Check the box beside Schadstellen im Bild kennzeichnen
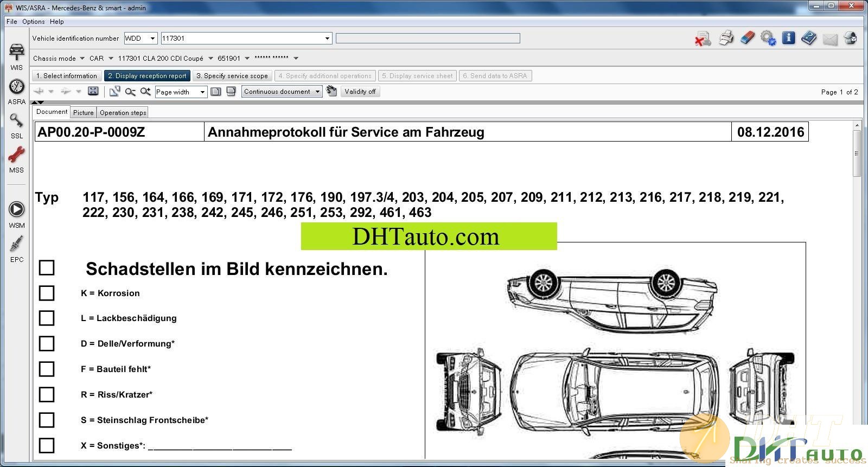 (47, 267)
